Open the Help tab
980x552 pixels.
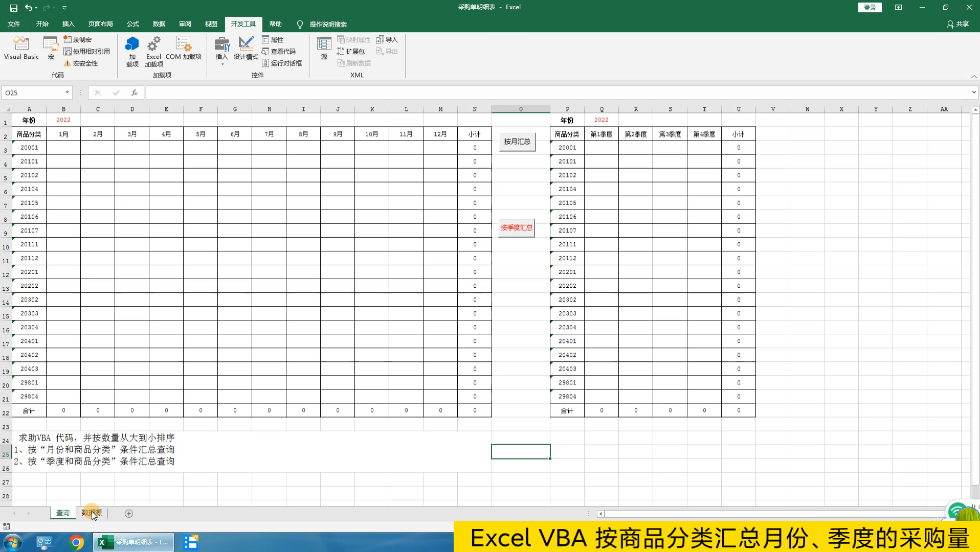point(276,24)
